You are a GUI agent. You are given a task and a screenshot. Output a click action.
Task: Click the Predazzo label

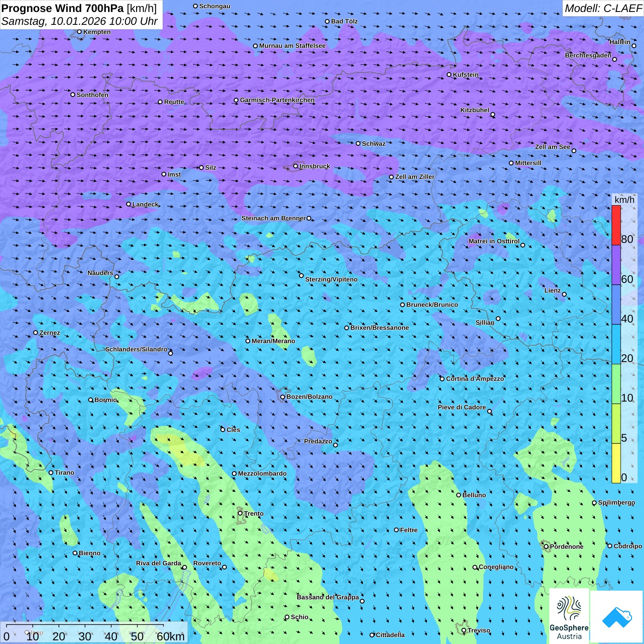[x=318, y=441]
